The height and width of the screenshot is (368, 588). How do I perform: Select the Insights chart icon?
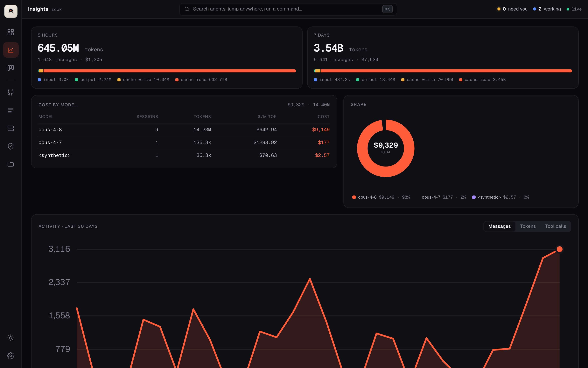pyautogui.click(x=11, y=50)
